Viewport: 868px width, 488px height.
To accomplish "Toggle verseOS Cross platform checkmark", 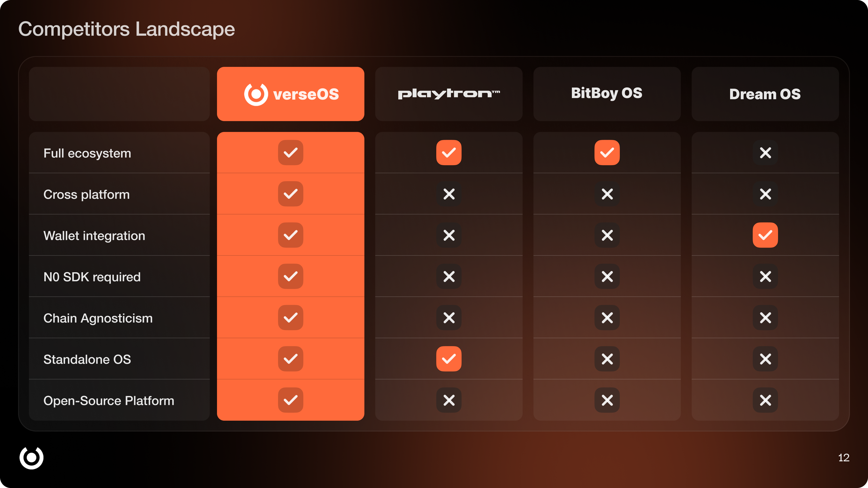I will (x=290, y=194).
